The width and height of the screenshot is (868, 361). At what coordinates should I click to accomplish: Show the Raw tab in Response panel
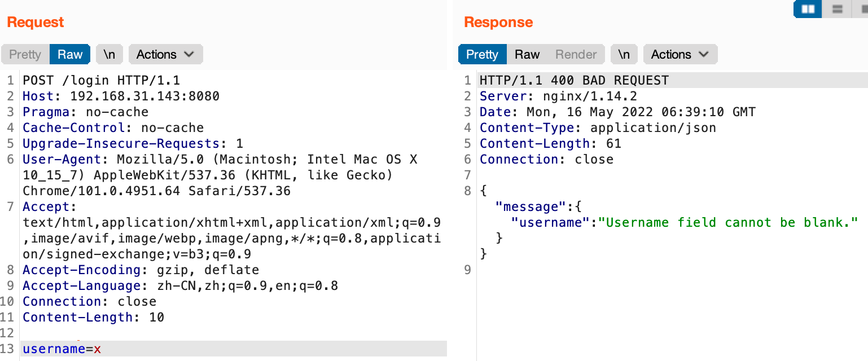[x=527, y=54]
